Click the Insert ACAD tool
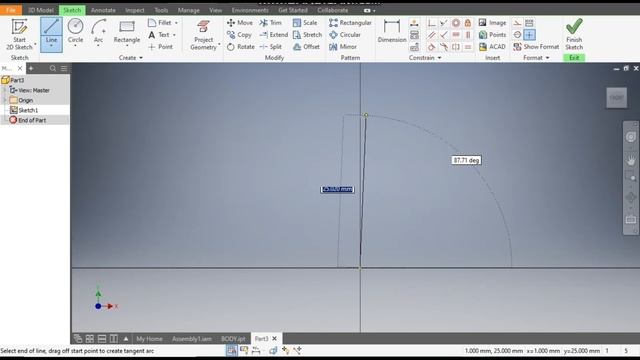 (492, 47)
